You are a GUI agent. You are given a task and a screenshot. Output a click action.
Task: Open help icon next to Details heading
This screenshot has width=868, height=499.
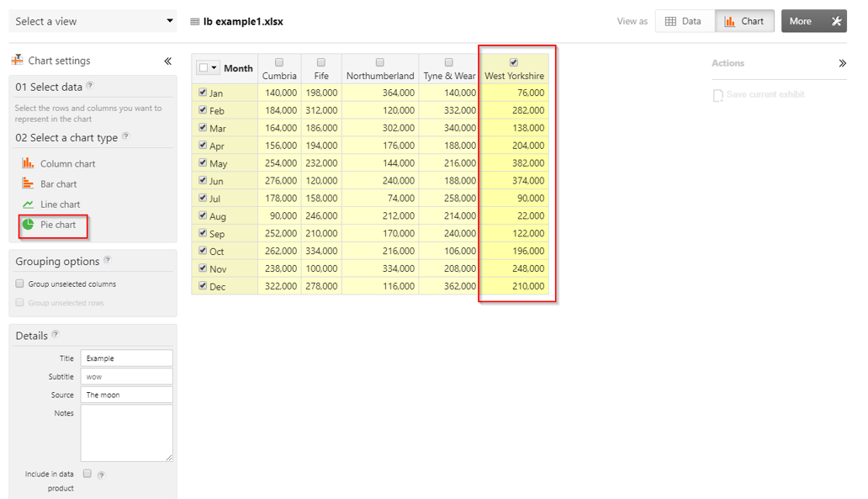click(56, 335)
